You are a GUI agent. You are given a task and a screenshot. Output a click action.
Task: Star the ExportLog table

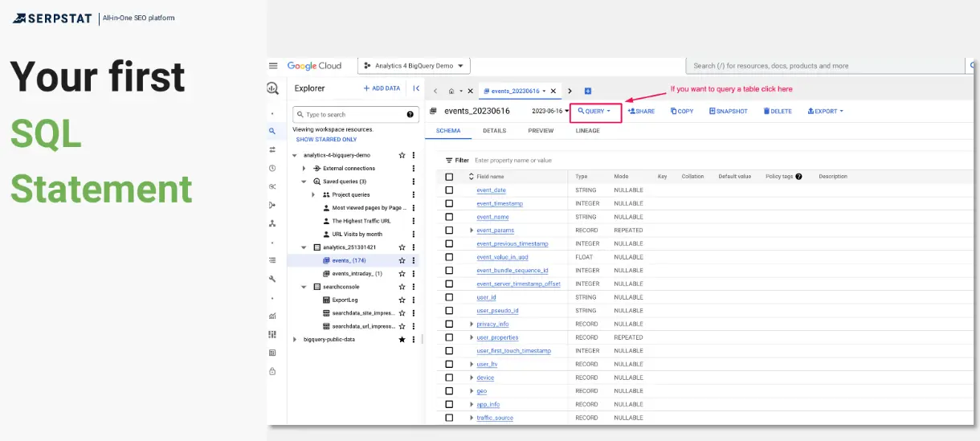tap(402, 300)
